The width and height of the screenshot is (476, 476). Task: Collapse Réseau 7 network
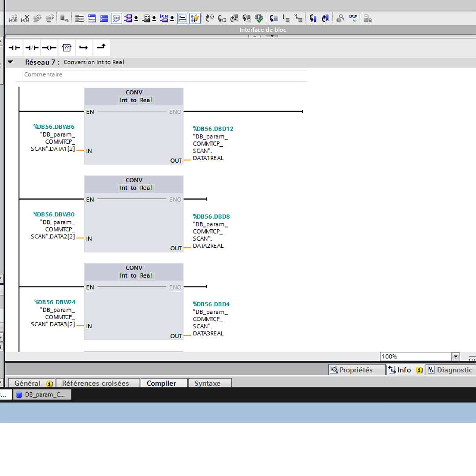[x=11, y=62]
